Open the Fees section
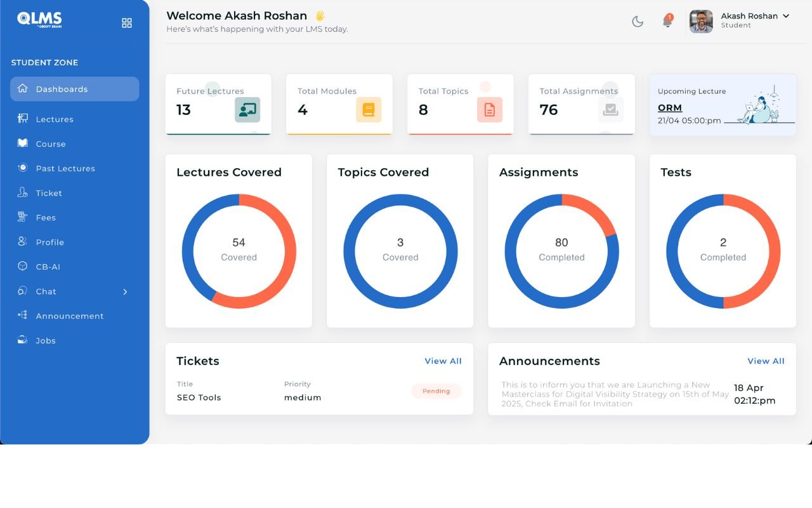Screen dimensions: 812x508 pyautogui.click(x=46, y=218)
